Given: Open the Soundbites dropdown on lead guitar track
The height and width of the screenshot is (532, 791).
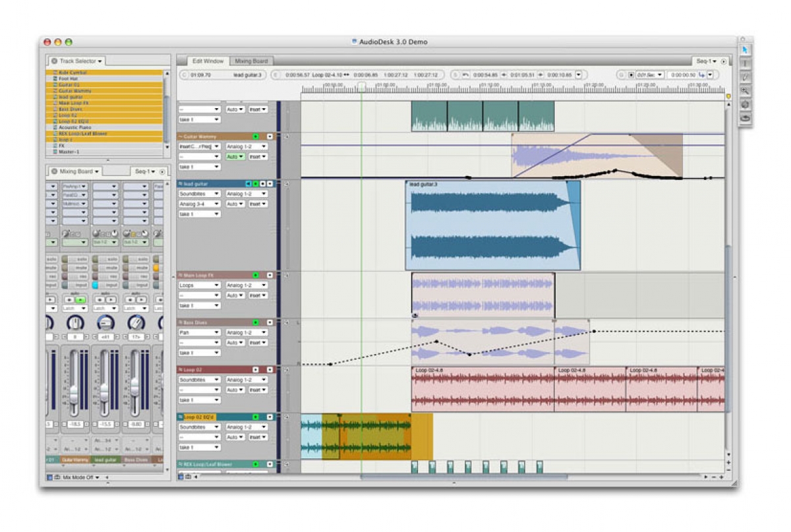Looking at the screenshot, I should click(x=199, y=194).
